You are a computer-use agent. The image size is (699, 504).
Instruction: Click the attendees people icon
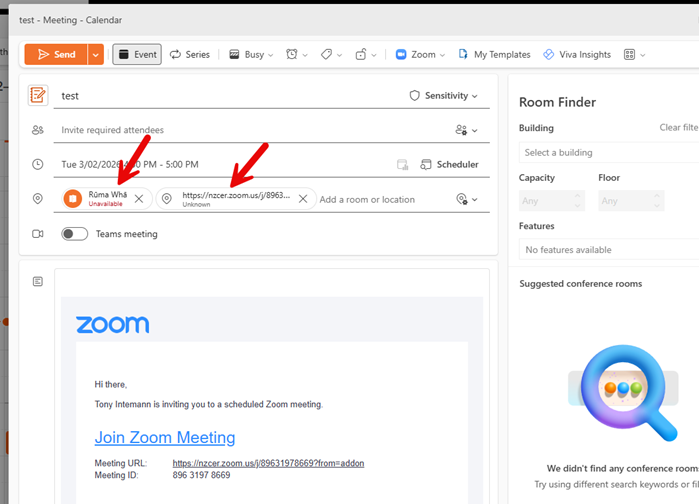[38, 130]
